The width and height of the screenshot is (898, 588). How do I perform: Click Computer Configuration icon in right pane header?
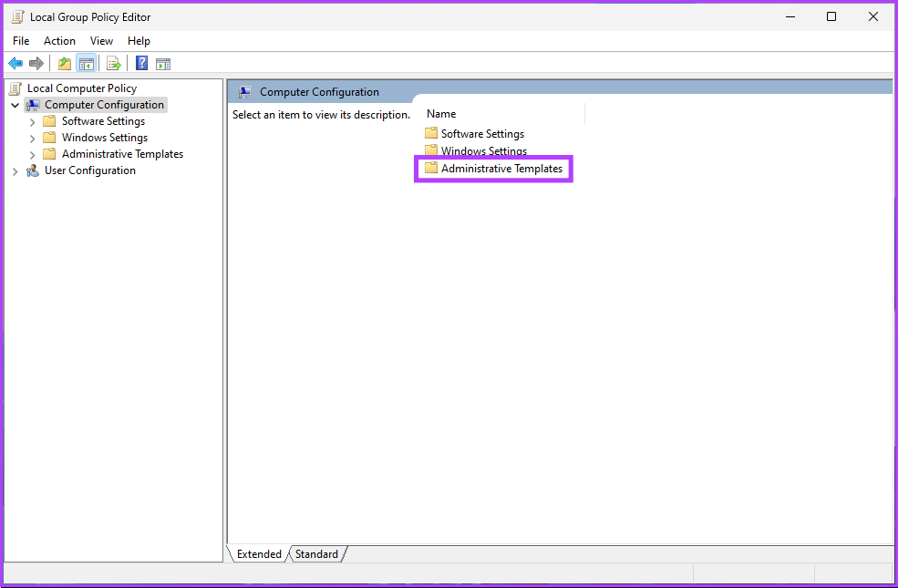click(244, 91)
